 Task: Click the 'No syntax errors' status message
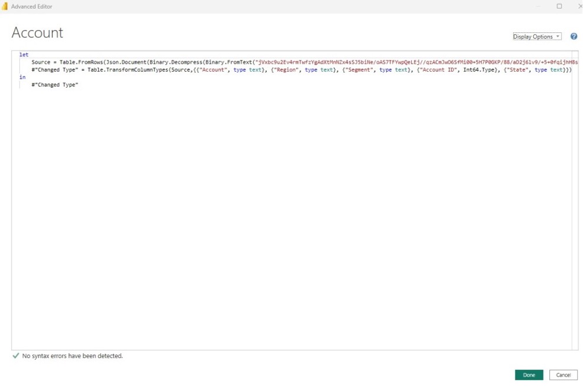pos(72,356)
